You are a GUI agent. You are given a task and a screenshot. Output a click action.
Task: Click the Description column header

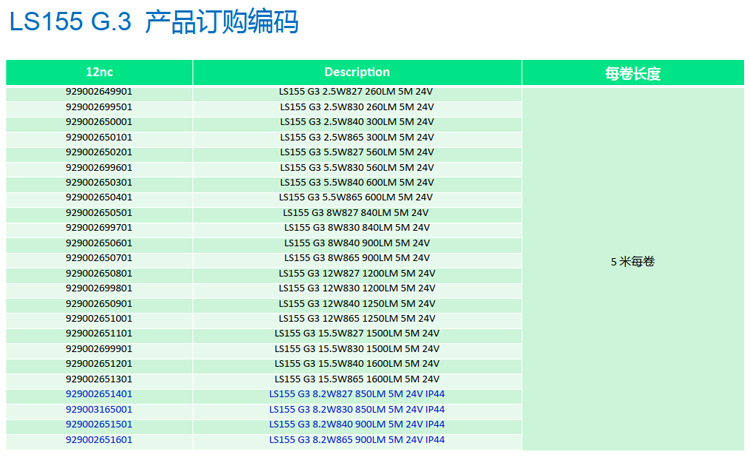[x=357, y=72]
